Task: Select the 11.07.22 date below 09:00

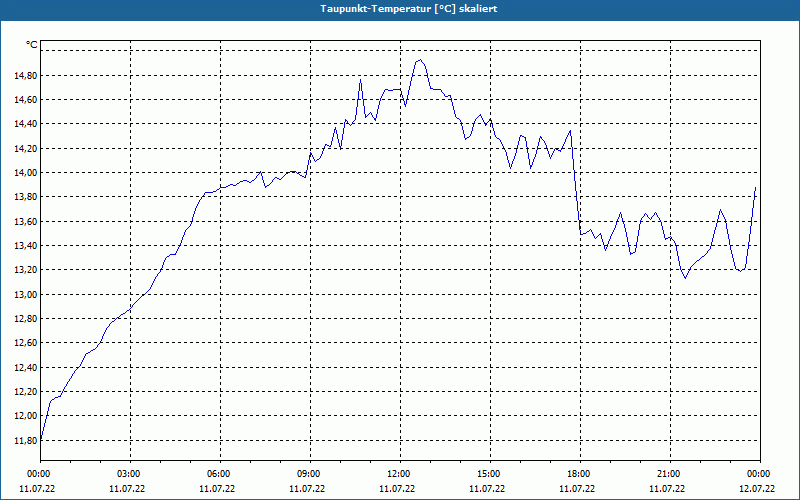Action: (x=307, y=489)
